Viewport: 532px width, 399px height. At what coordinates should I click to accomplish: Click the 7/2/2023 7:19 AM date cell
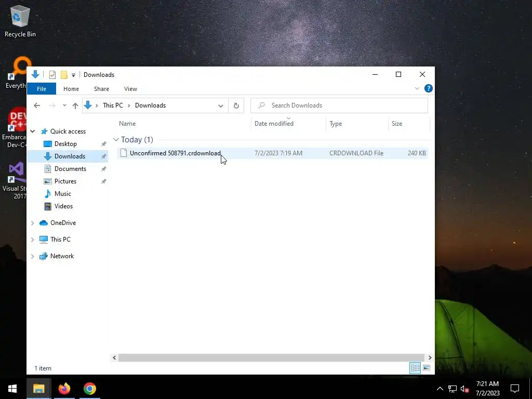point(278,153)
